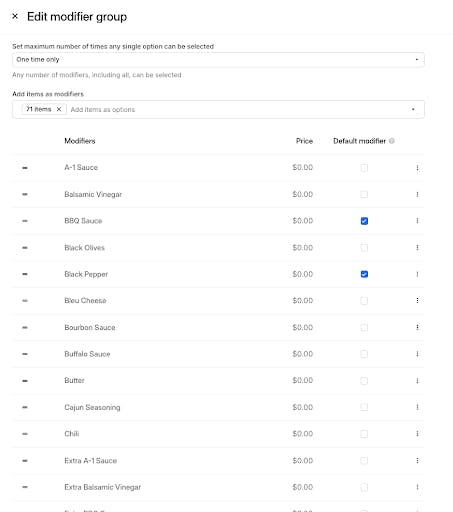
Task: Click the drag handle beside Bourbon Sauce
Action: click(x=25, y=327)
